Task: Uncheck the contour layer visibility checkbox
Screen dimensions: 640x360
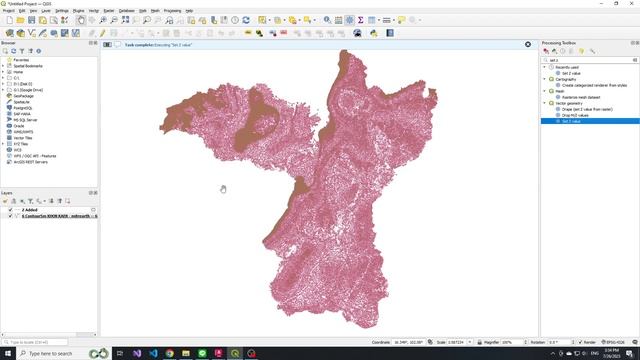Action: (x=11, y=216)
